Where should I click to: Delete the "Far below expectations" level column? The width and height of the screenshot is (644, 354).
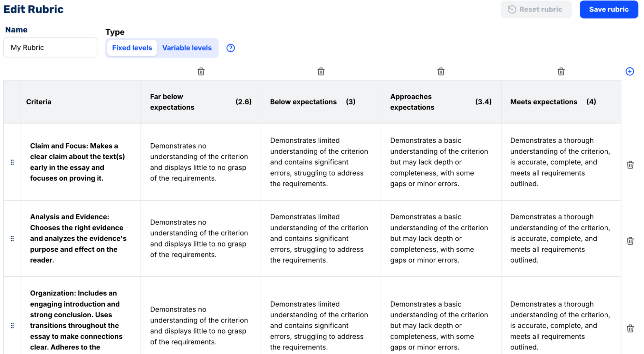(201, 72)
